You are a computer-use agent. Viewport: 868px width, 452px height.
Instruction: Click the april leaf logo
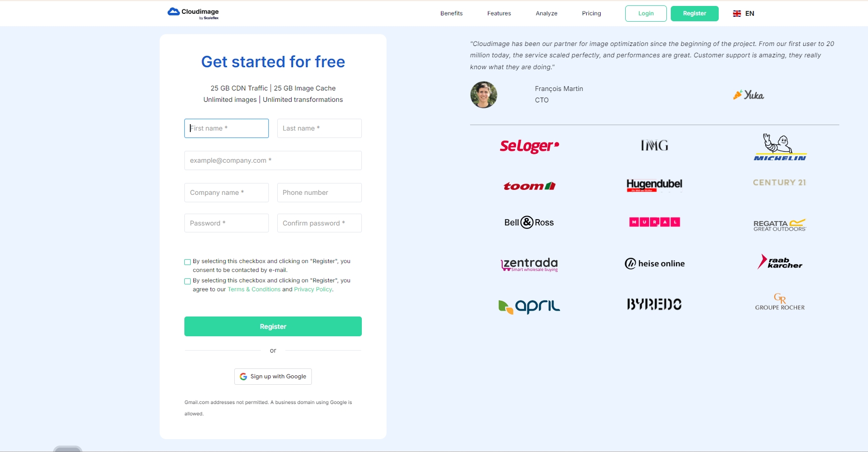529,306
